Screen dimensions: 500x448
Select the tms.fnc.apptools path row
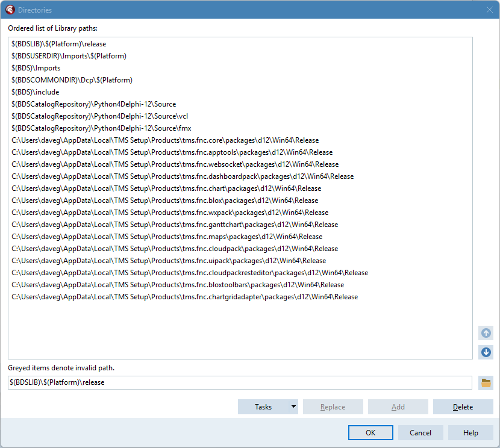[x=240, y=152]
